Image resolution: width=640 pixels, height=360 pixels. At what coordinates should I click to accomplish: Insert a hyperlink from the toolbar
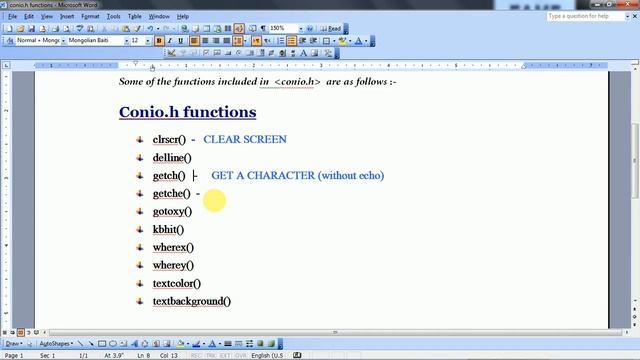tap(184, 29)
